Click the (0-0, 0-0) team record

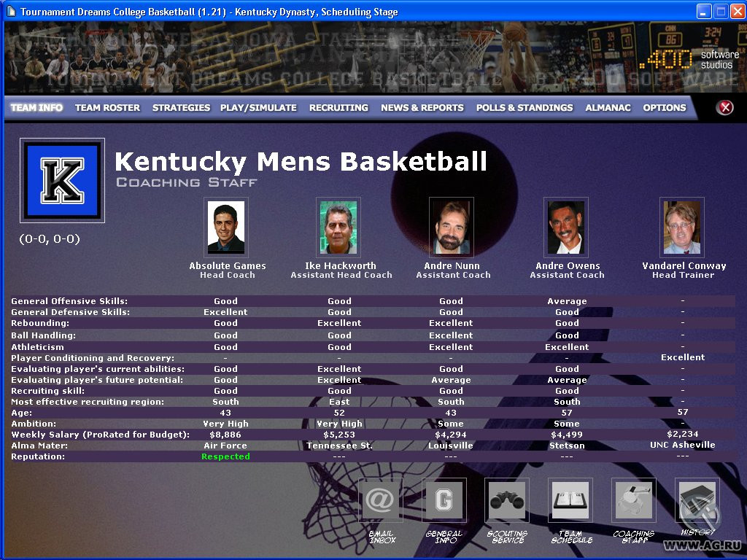tap(50, 239)
